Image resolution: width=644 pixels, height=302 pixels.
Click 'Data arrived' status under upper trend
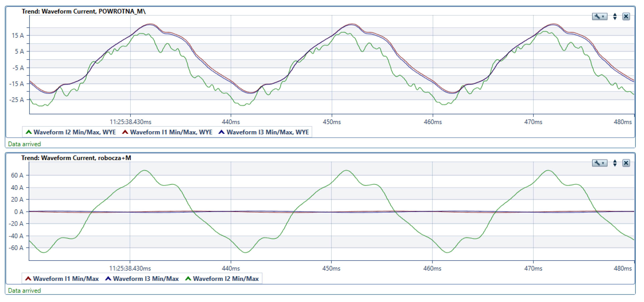(24, 144)
